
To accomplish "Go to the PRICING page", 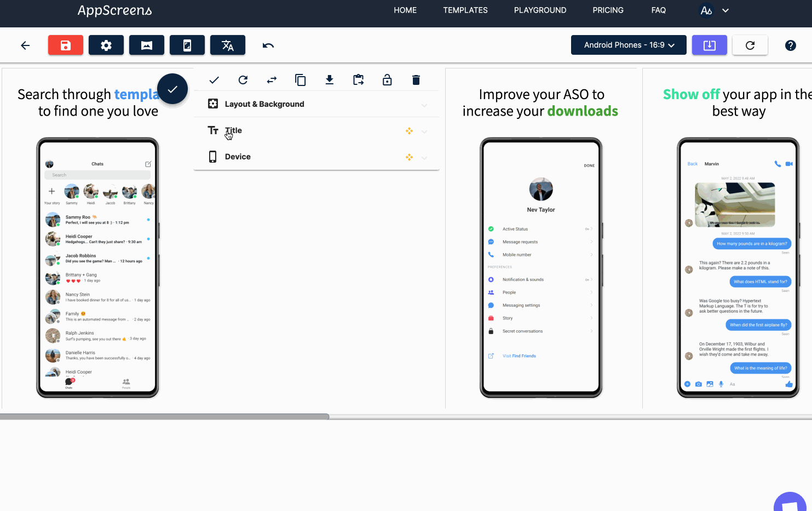I will pos(608,10).
